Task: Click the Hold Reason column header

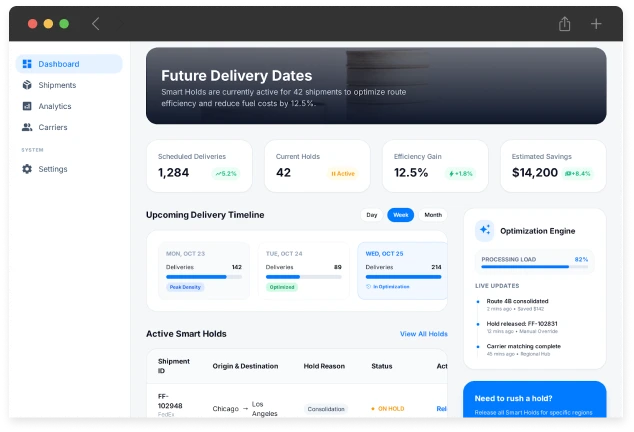Action: coord(324,366)
